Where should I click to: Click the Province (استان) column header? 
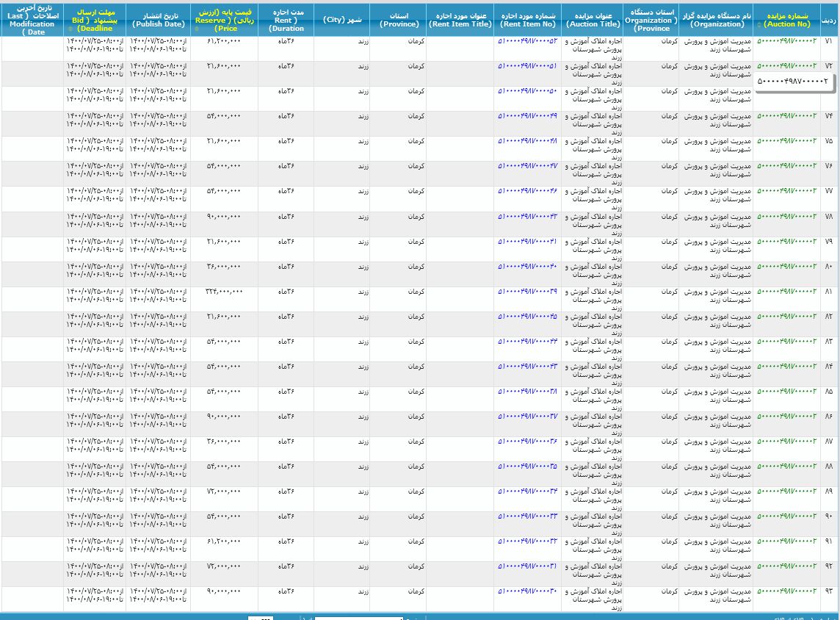tap(398, 20)
